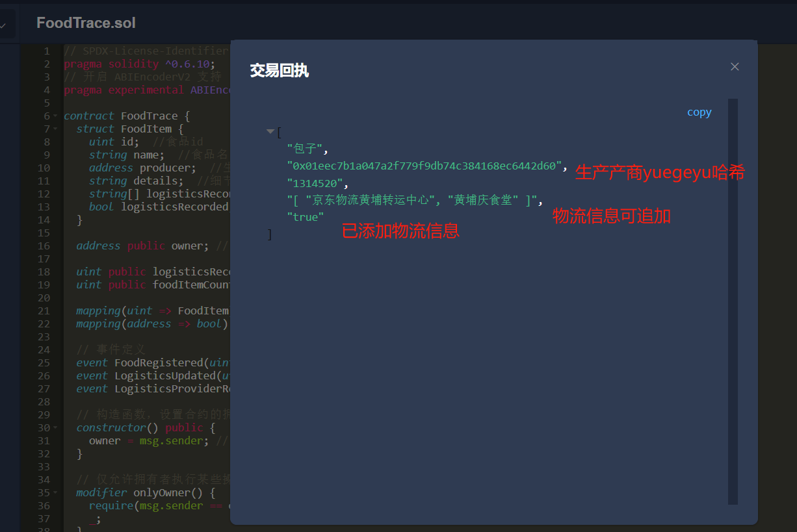The image size is (797, 532).
Task: Click line number 28 in the gutter
Action: click(44, 401)
